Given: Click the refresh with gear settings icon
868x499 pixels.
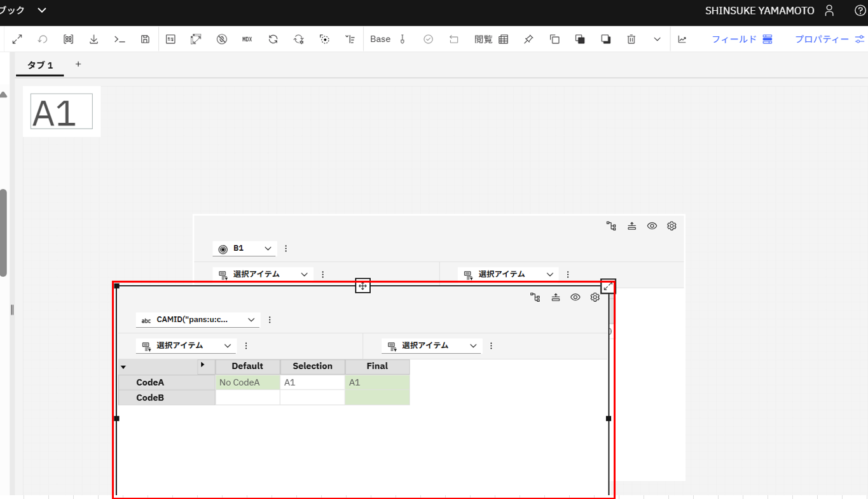Looking at the screenshot, I should (x=298, y=39).
